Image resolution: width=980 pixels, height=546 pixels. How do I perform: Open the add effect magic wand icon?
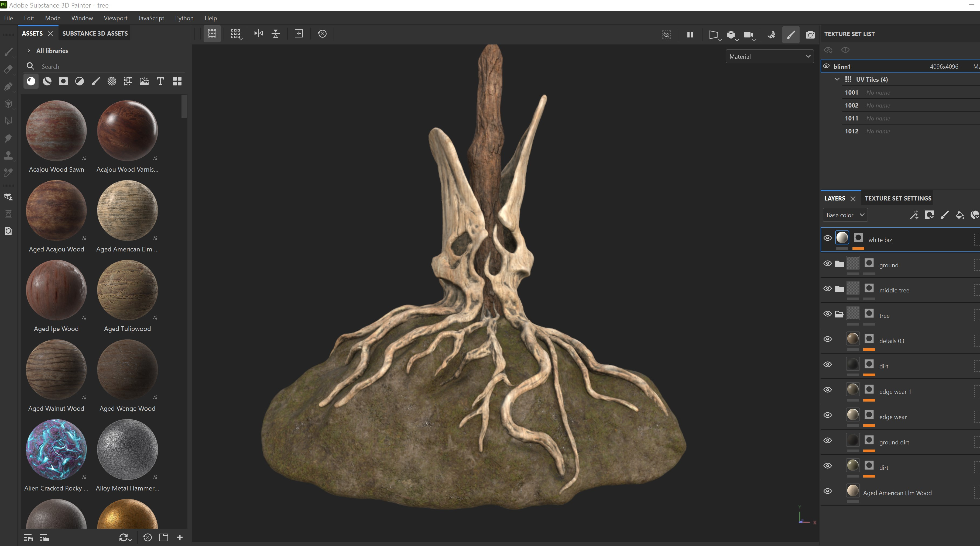pyautogui.click(x=914, y=215)
